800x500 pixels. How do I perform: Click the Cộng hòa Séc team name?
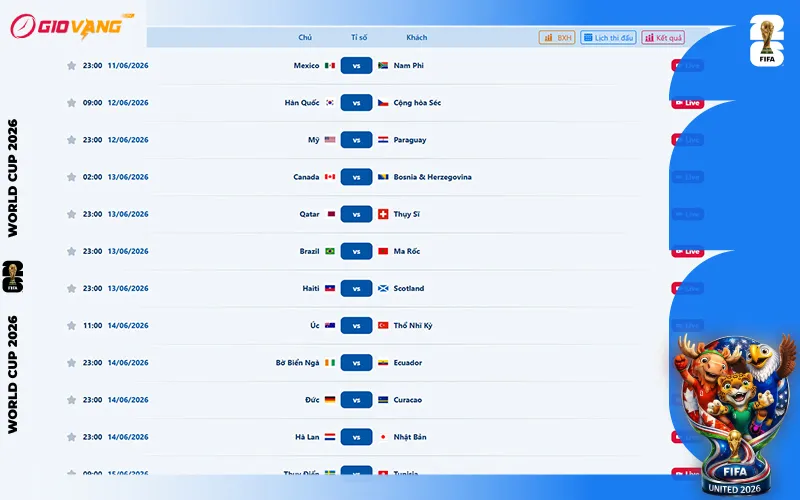[x=417, y=103]
